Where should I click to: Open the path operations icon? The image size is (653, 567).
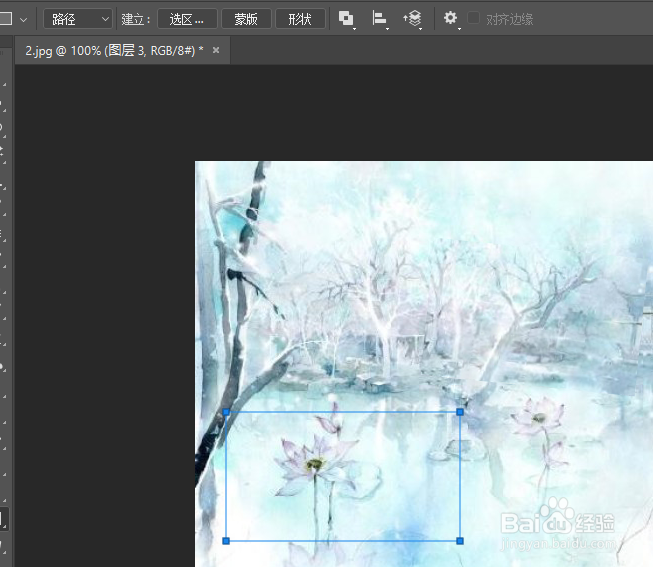coord(346,19)
